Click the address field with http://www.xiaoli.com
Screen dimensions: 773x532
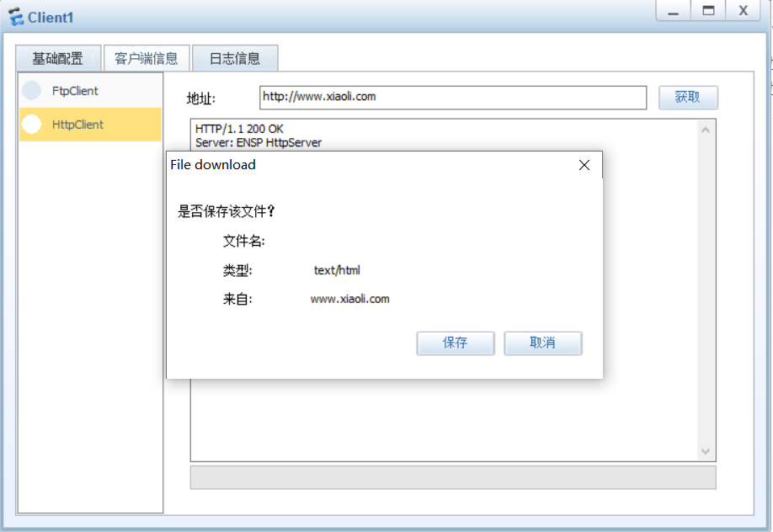coord(453,97)
